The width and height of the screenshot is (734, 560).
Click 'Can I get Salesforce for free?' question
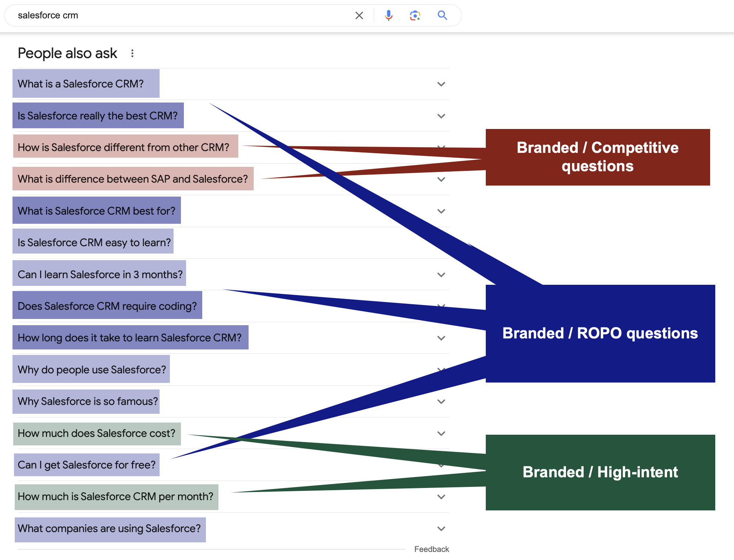tap(87, 465)
